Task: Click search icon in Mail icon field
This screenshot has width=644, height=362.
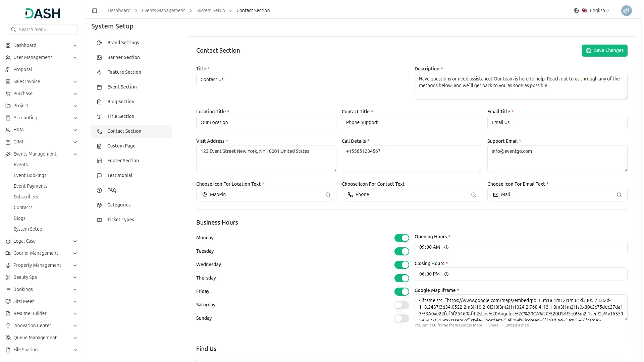Action: click(x=619, y=195)
